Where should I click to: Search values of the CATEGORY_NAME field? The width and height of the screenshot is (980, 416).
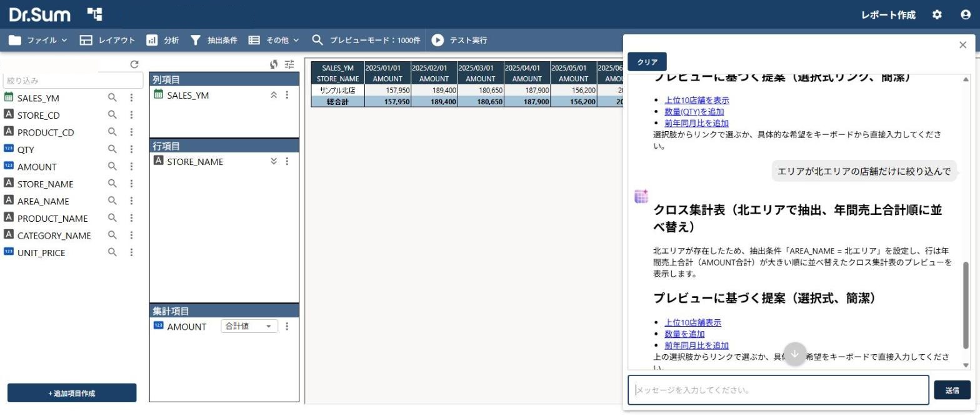(112, 235)
